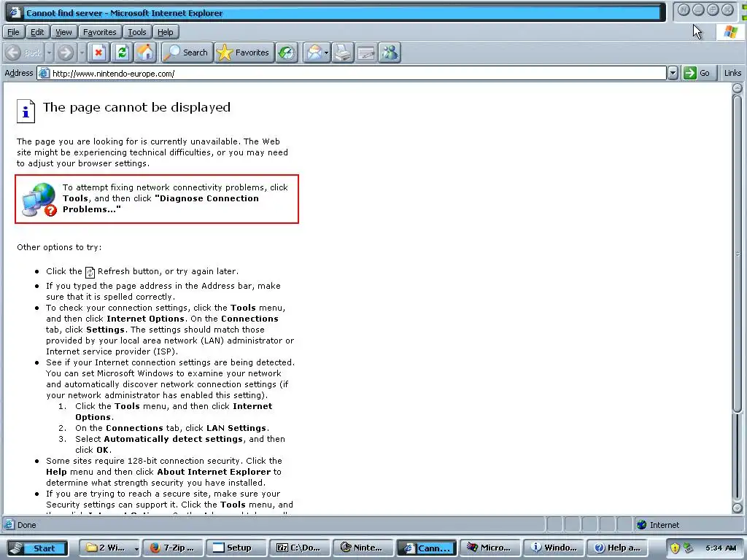Click the 'Automatically detect settings' text
Screen dimensions: 747x560
tap(174, 439)
